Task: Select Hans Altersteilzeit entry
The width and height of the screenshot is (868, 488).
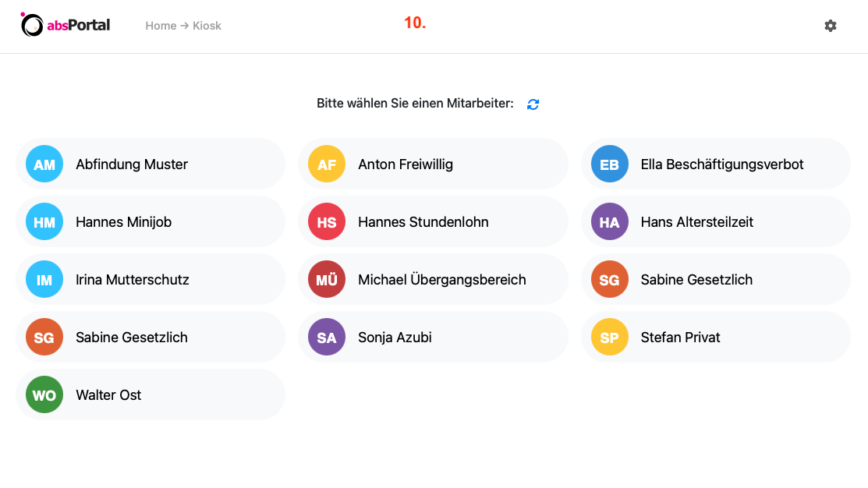Action: coord(715,222)
